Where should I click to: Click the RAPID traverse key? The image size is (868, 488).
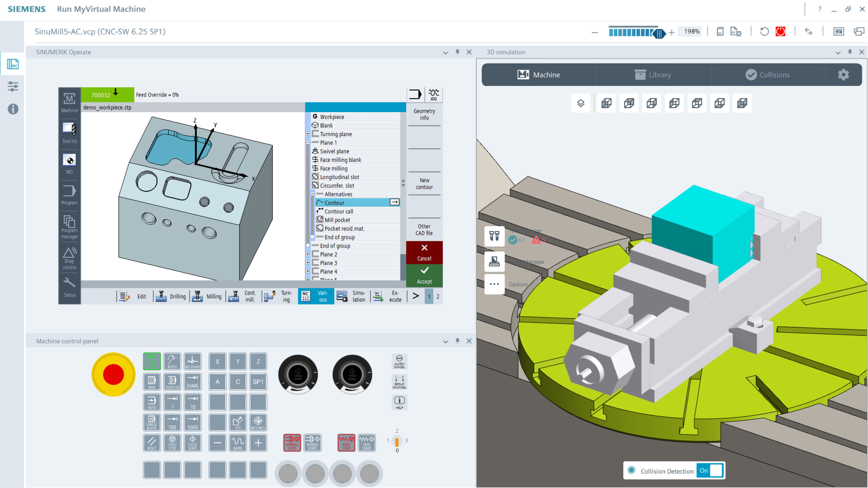238,443
